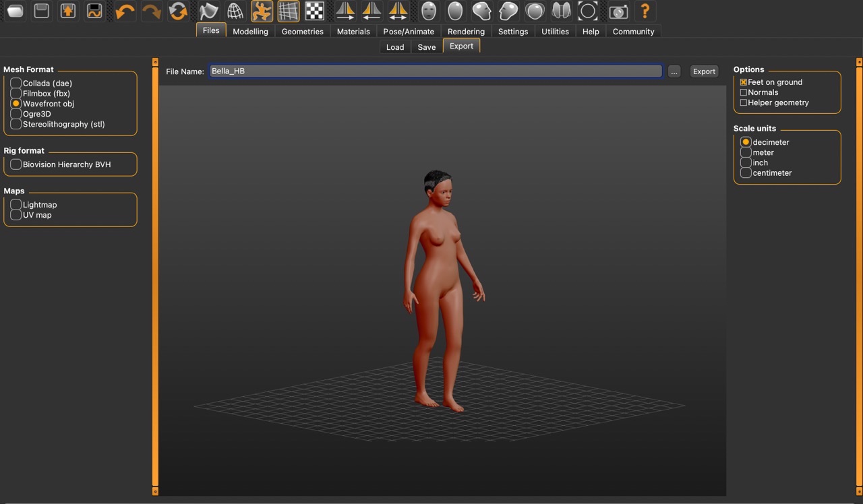The width and height of the screenshot is (863, 504).
Task: Uncheck Feet on ground option
Action: point(744,82)
